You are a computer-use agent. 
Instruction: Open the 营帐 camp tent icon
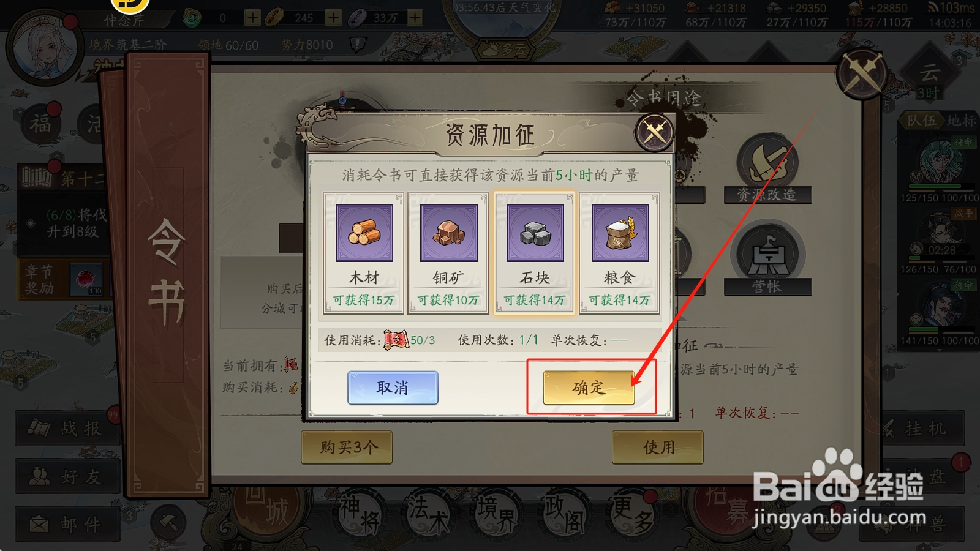[x=767, y=259]
